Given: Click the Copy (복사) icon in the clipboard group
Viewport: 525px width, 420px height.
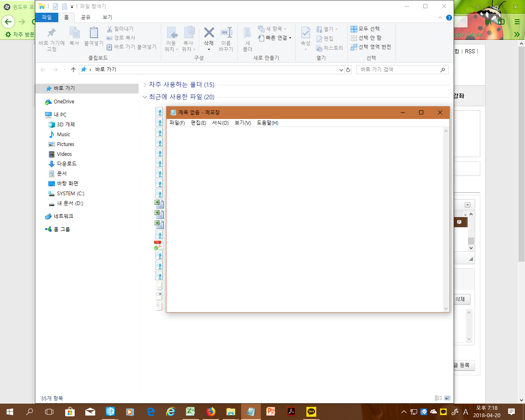Looking at the screenshot, I should (x=74, y=32).
